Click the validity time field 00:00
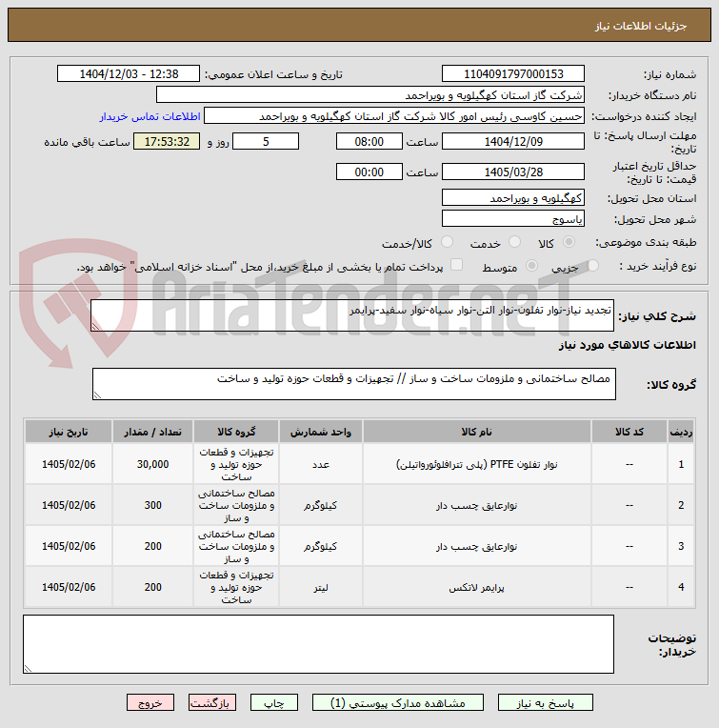 click(369, 172)
